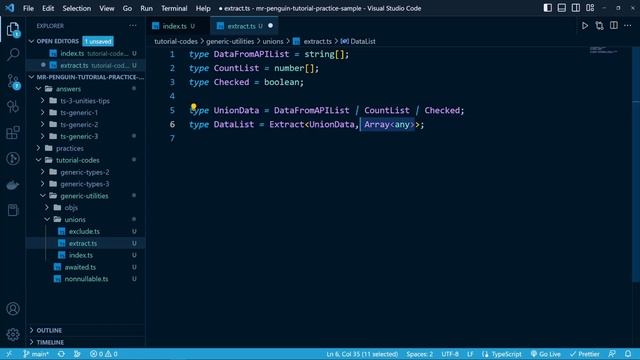Viewport: 640px width, 360px height.
Task: Change the Spaces: 2 indentation setting
Action: click(x=420, y=354)
